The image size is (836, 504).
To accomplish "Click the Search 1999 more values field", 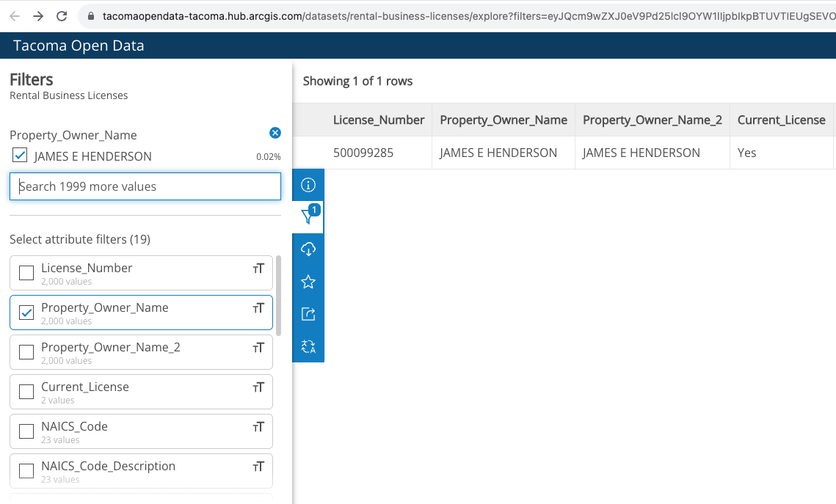I will (145, 186).
